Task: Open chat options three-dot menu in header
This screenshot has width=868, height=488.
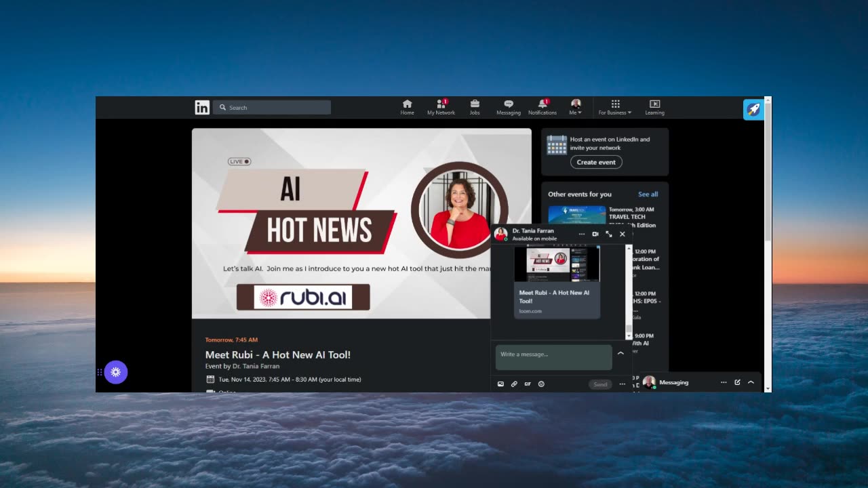Action: point(581,234)
